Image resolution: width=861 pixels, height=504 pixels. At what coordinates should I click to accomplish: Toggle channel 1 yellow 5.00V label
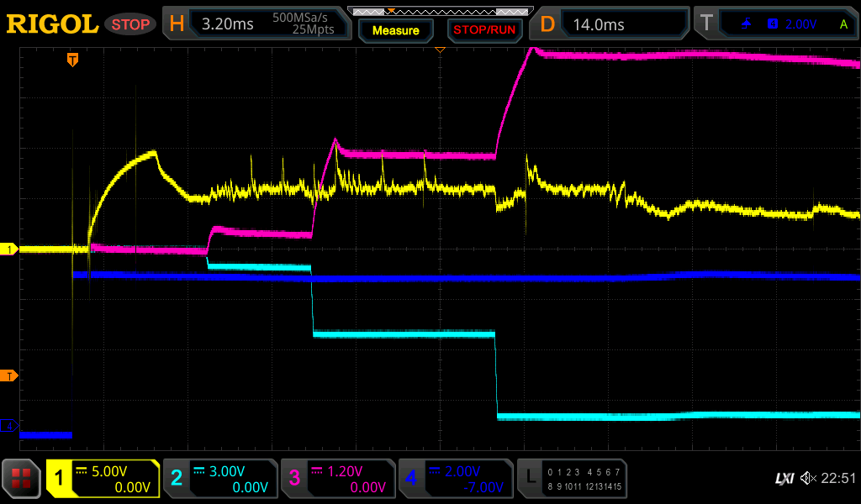point(103,479)
